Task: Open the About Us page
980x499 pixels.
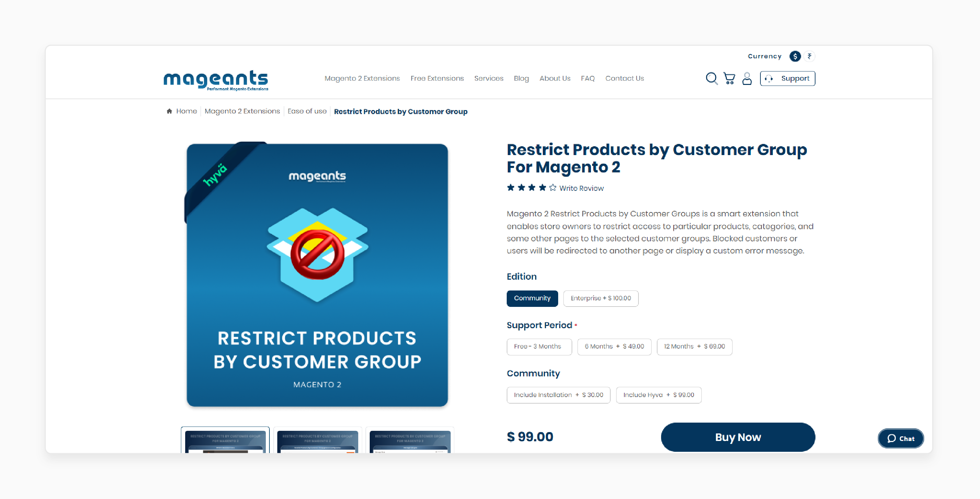Action: click(555, 78)
